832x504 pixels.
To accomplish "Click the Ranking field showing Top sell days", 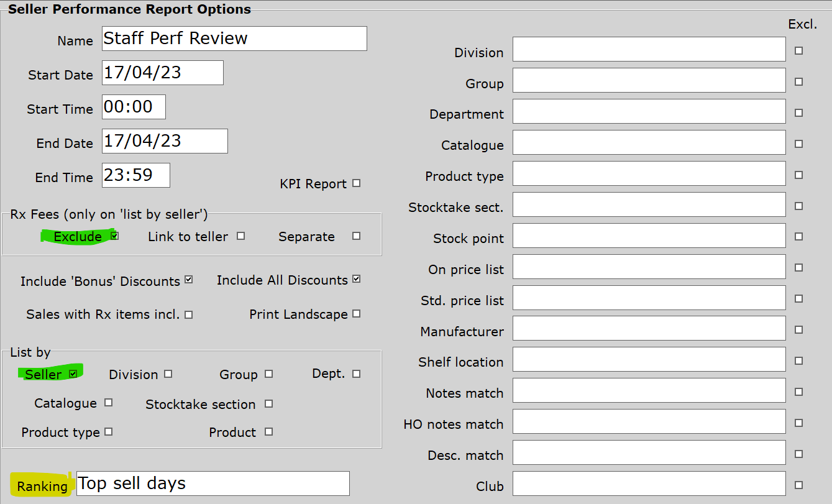I will 213,483.
